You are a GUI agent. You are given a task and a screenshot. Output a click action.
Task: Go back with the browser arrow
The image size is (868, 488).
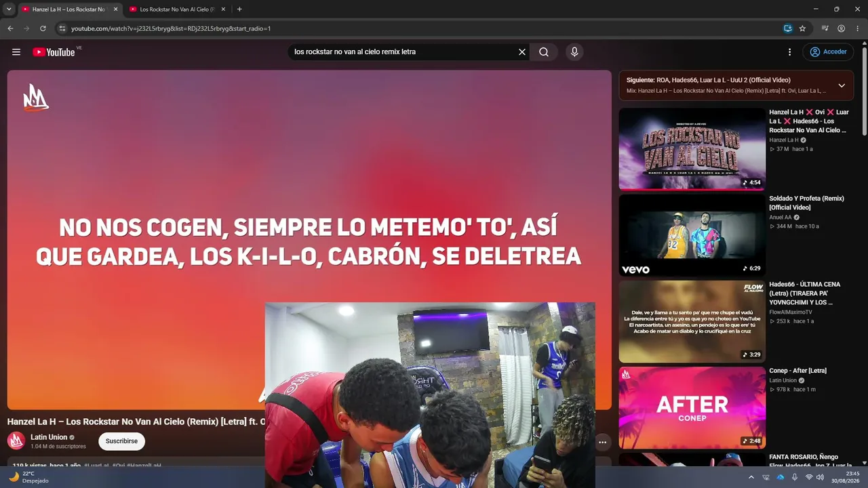tap(10, 28)
